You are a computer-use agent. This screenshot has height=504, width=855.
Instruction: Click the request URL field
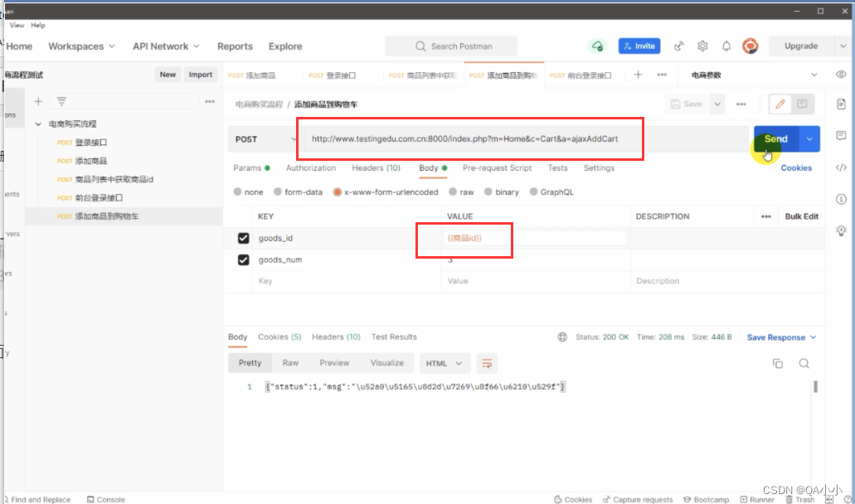click(527, 139)
